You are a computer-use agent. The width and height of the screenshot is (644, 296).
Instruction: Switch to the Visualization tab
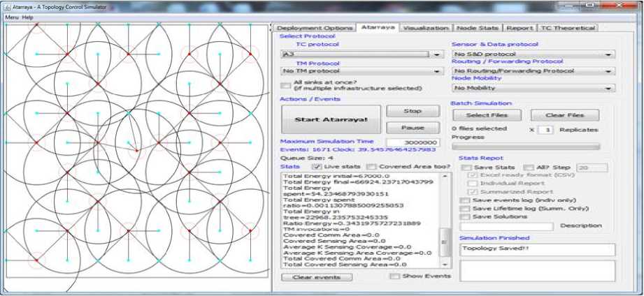tap(426, 28)
